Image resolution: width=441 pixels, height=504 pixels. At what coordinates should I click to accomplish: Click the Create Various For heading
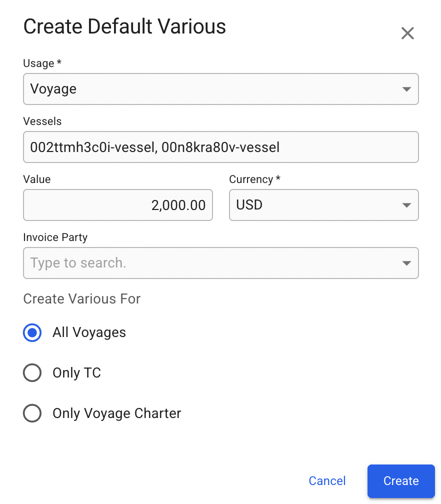coord(82,299)
